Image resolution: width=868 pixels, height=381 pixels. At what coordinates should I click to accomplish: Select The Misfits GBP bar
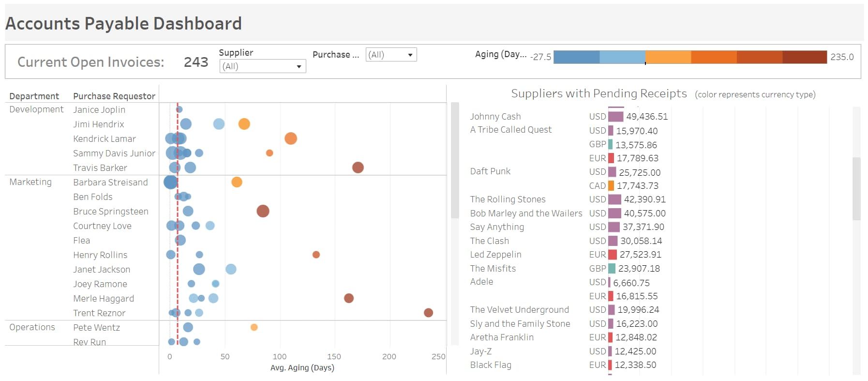(x=612, y=269)
